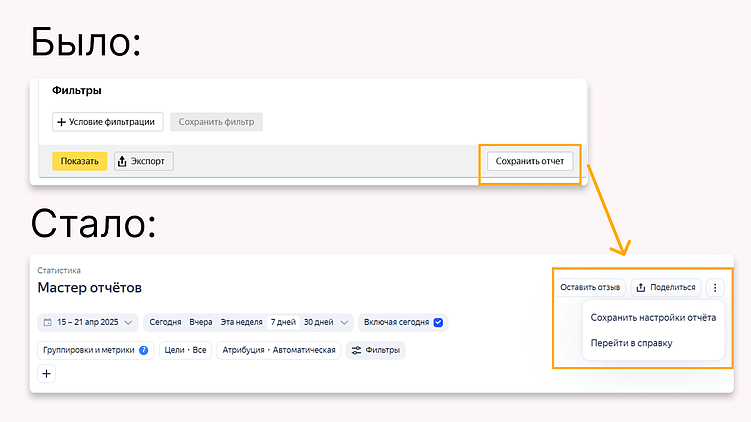Click the 'Статистика' breadcrumb link
The image size is (751, 422).
click(x=59, y=270)
